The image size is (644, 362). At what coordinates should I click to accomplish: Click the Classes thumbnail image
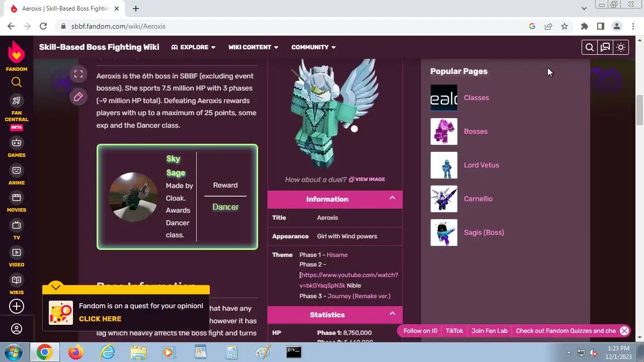444,98
